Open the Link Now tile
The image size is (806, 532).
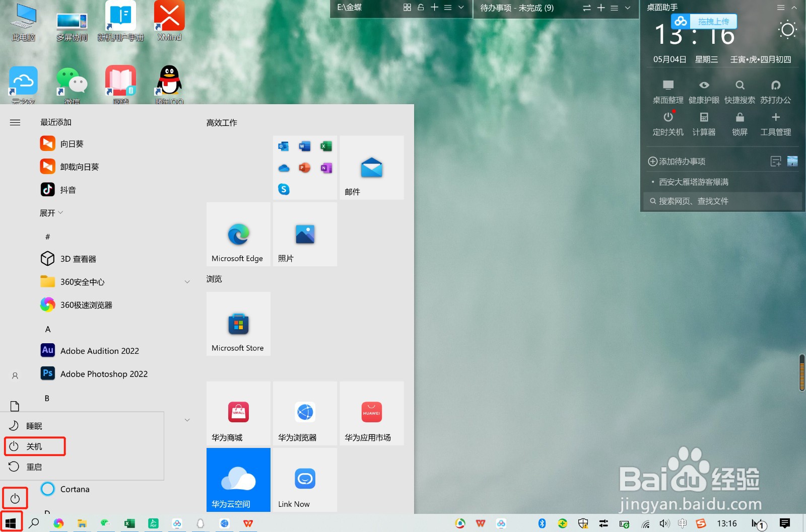pos(305,480)
